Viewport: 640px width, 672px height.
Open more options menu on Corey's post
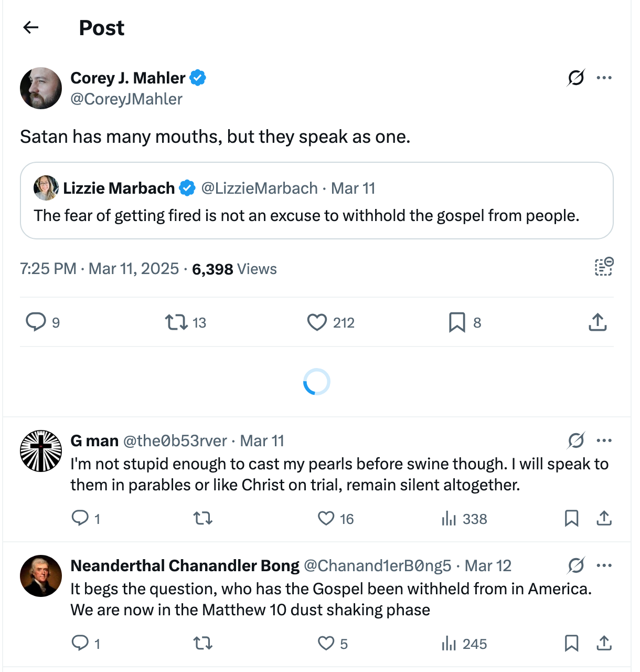(605, 77)
